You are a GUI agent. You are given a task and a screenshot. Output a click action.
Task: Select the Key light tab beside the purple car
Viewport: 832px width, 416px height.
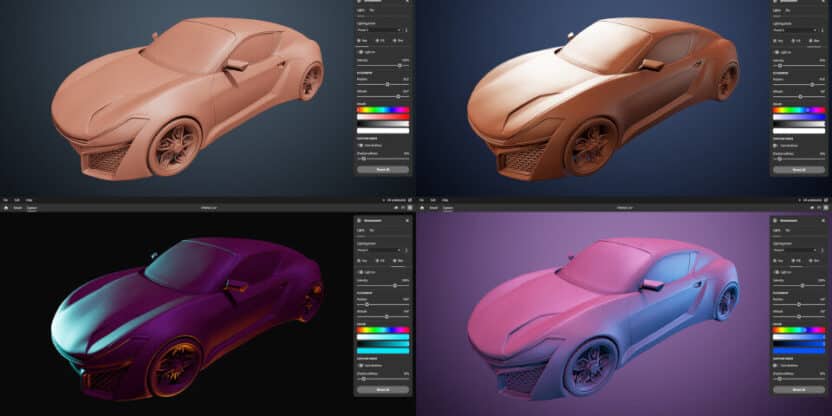click(362, 261)
